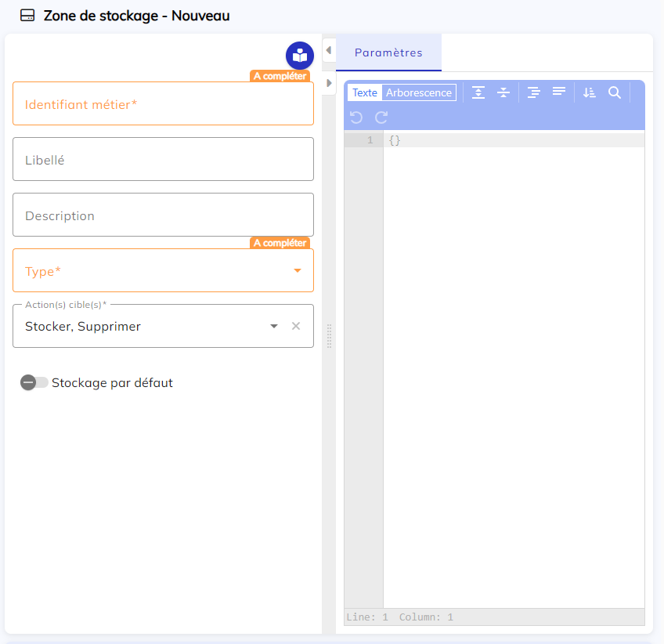
Task: Switch editor to Arborescence mode
Action: [419, 92]
